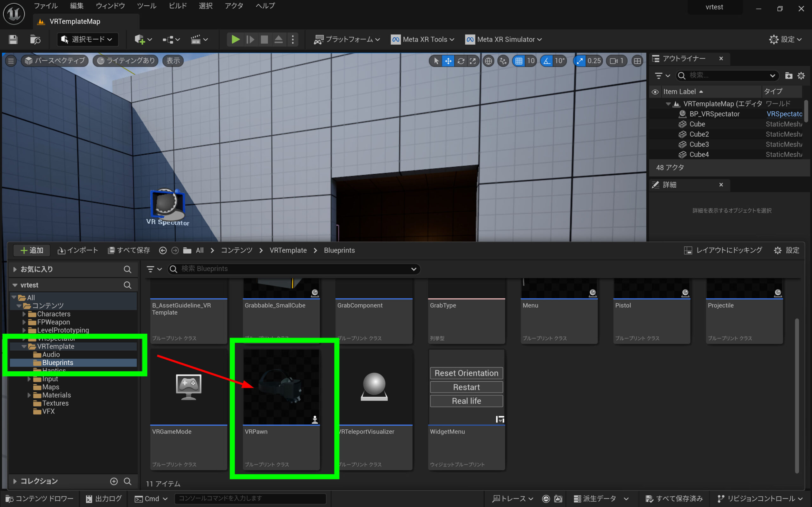This screenshot has height=507, width=812.
Task: Click the すべて保存 button
Action: click(129, 250)
